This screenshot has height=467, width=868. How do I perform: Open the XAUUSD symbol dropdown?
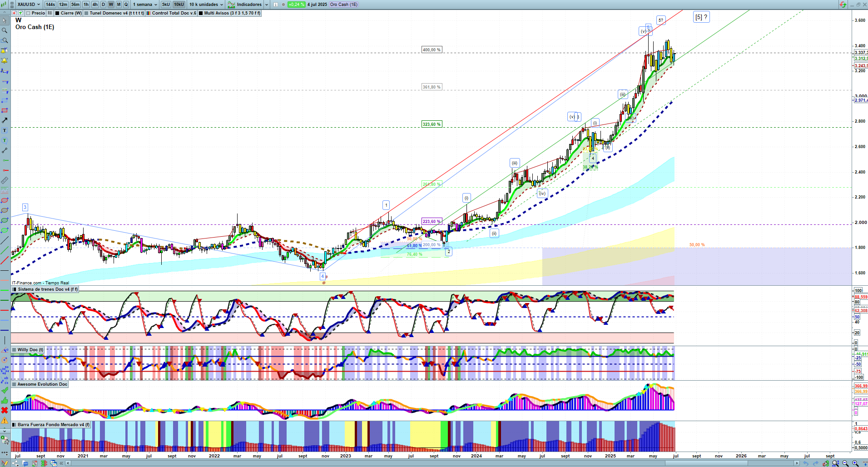point(29,5)
